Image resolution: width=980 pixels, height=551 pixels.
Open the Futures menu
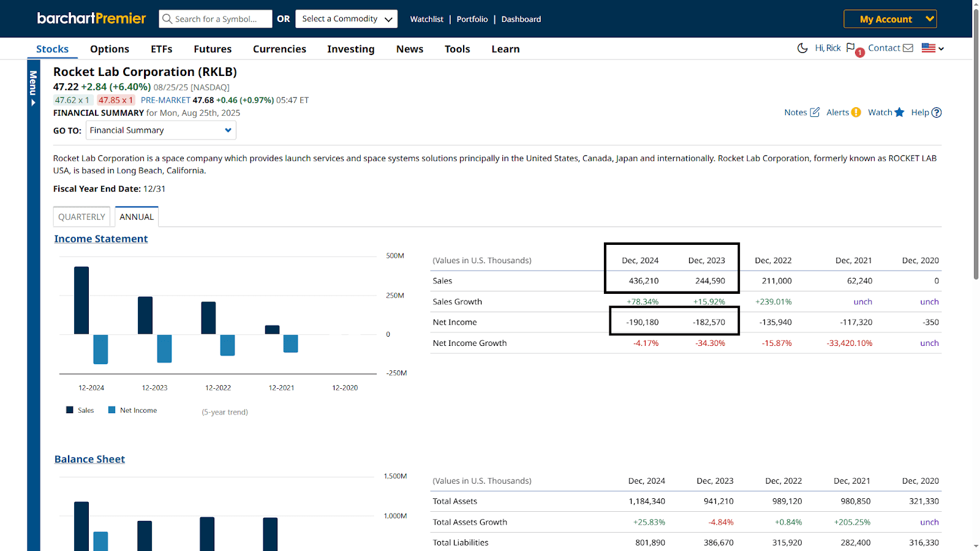click(x=213, y=49)
